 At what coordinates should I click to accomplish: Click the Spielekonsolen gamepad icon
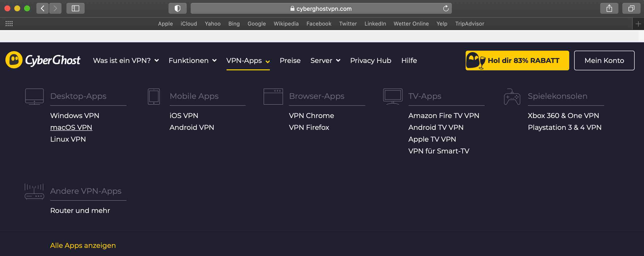512,96
